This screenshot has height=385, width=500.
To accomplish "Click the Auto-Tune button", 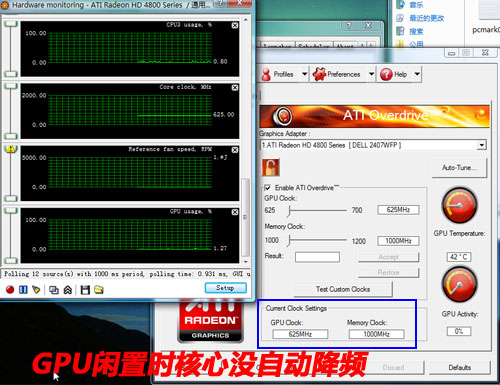I will tap(459, 167).
